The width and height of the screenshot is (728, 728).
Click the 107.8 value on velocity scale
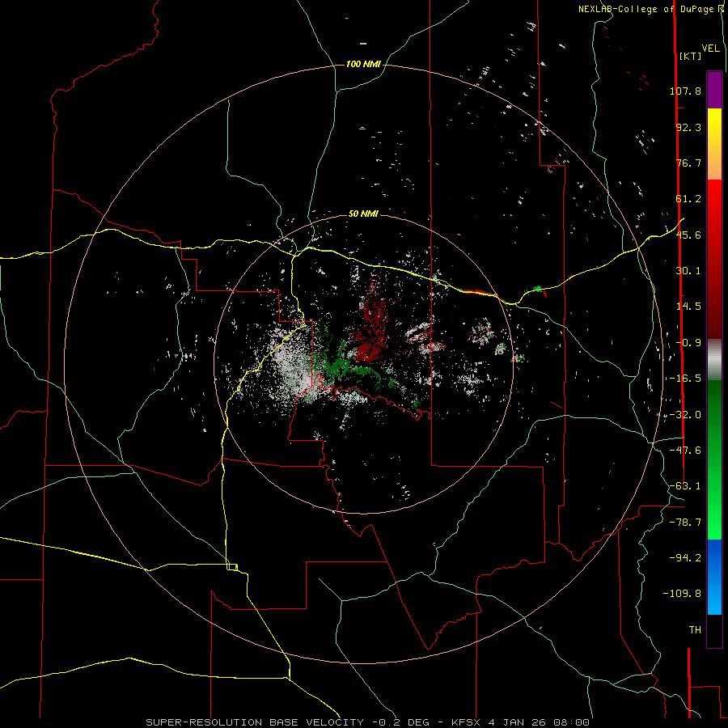(685, 91)
